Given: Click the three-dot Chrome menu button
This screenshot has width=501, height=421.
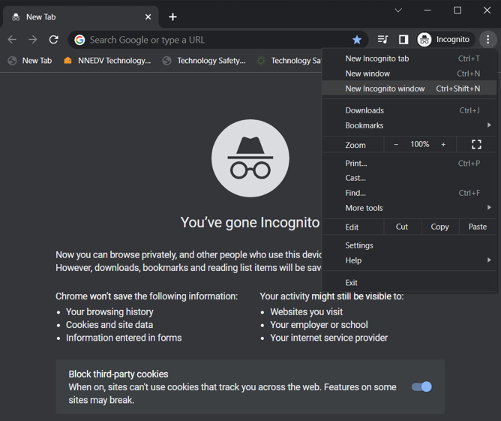Looking at the screenshot, I should coord(488,40).
